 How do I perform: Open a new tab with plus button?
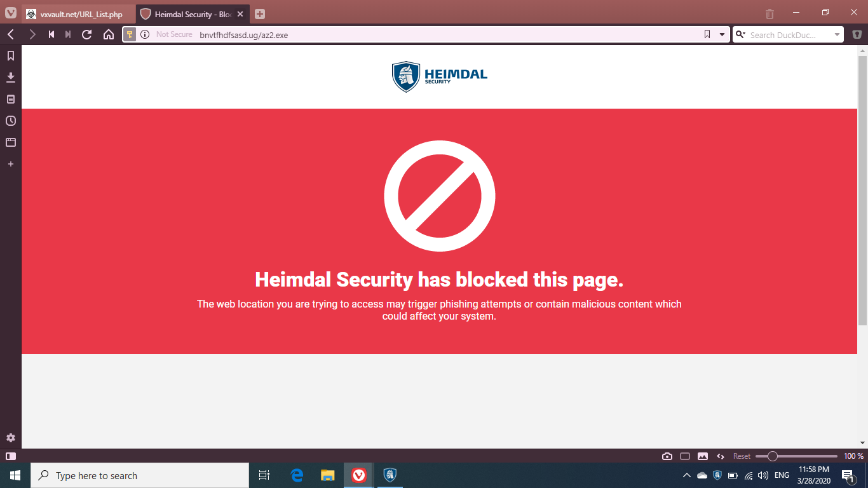click(x=259, y=14)
